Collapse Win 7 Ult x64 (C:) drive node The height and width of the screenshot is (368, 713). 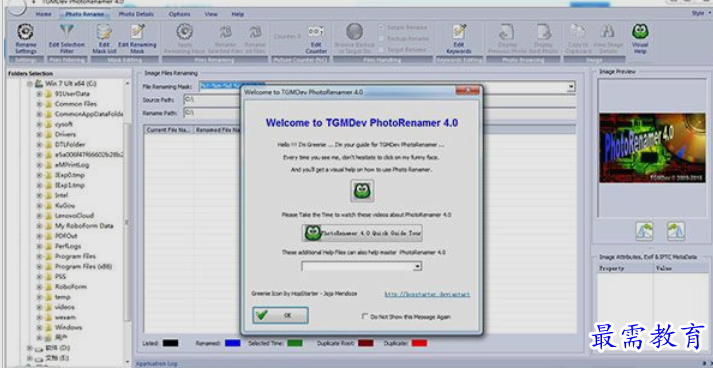(30, 84)
